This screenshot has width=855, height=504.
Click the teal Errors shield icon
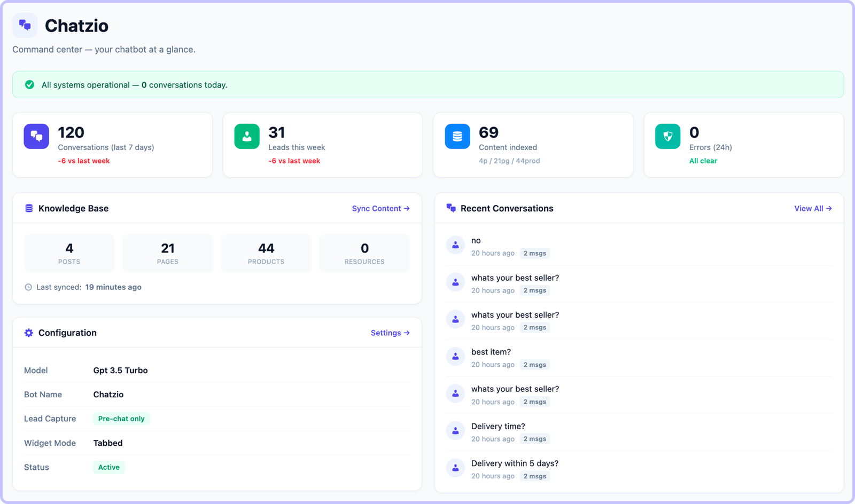667,136
